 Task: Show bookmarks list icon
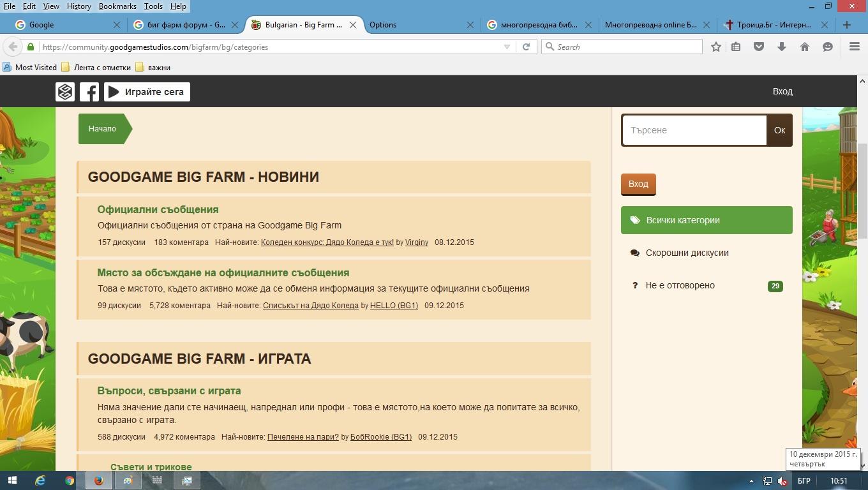736,47
